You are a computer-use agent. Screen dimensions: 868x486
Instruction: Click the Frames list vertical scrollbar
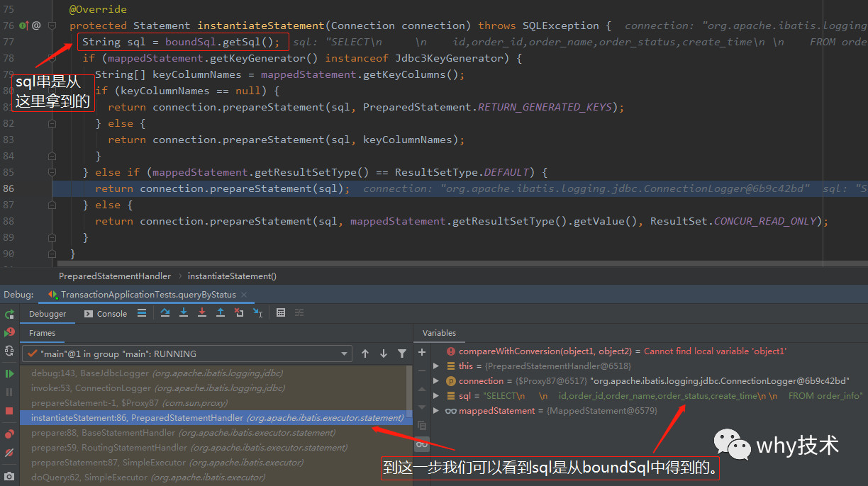click(409, 390)
